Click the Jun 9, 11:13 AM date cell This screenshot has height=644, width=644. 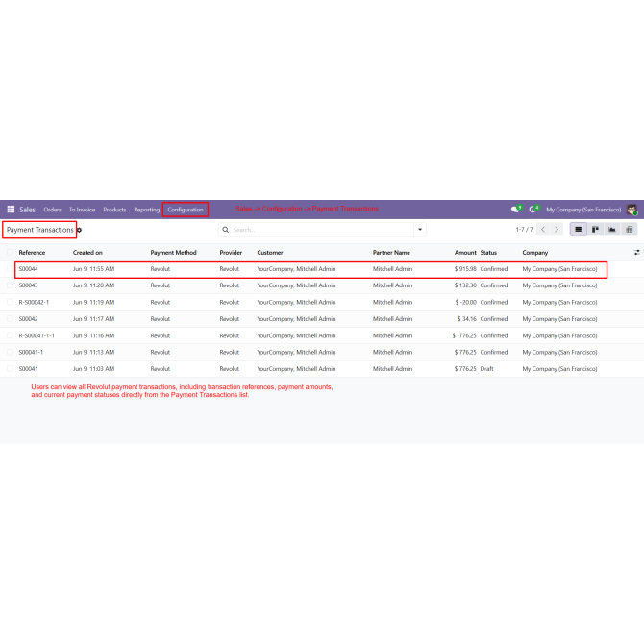coord(93,352)
